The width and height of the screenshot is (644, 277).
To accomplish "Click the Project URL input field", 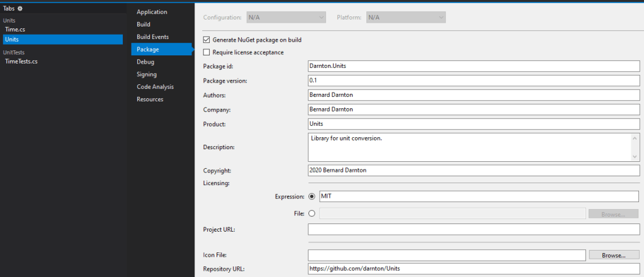I will click(x=473, y=229).
